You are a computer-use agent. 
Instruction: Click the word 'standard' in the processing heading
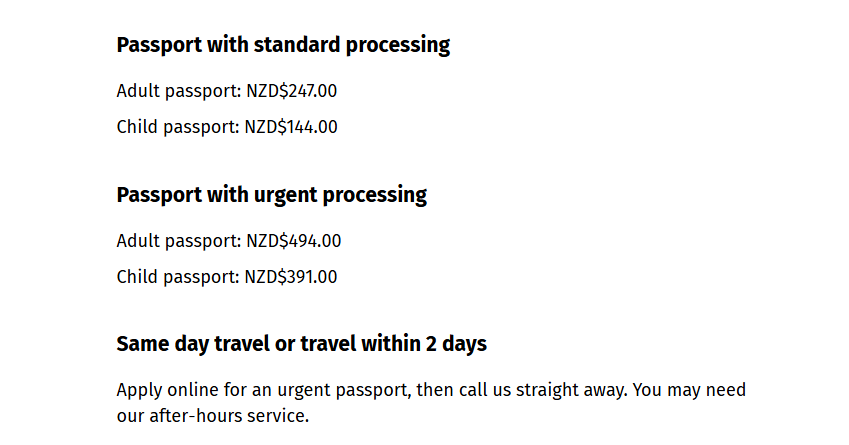click(x=297, y=45)
